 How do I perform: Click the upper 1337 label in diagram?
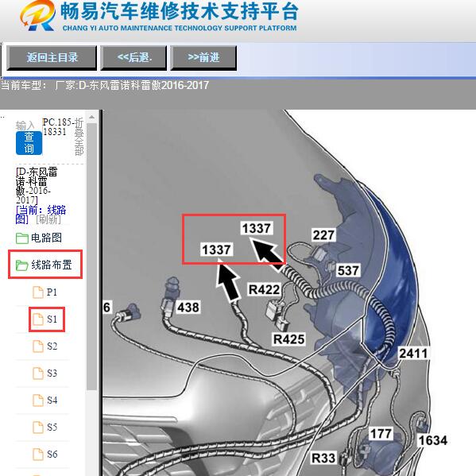pos(256,228)
